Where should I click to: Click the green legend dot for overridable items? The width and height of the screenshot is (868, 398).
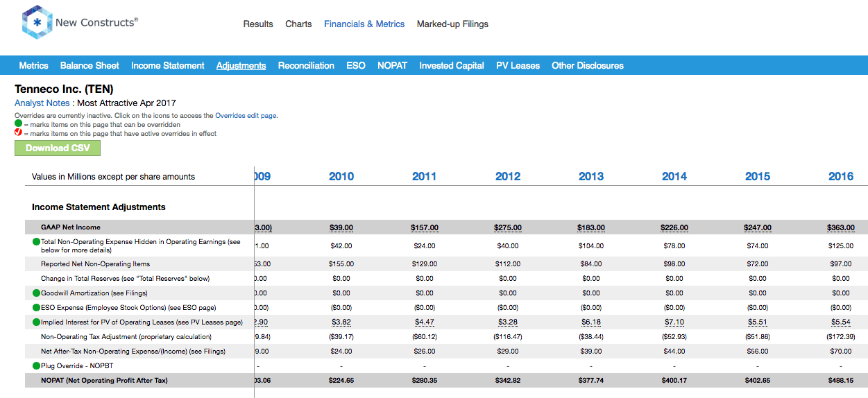[19, 125]
